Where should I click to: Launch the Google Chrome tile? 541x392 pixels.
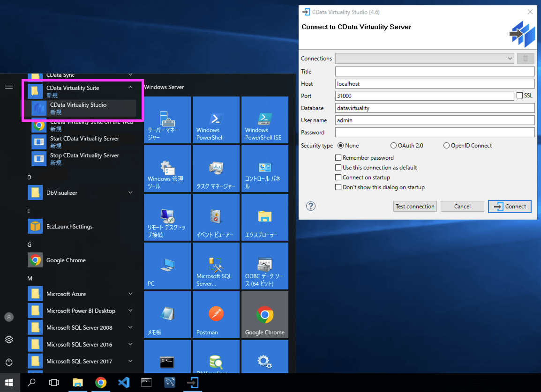point(264,314)
